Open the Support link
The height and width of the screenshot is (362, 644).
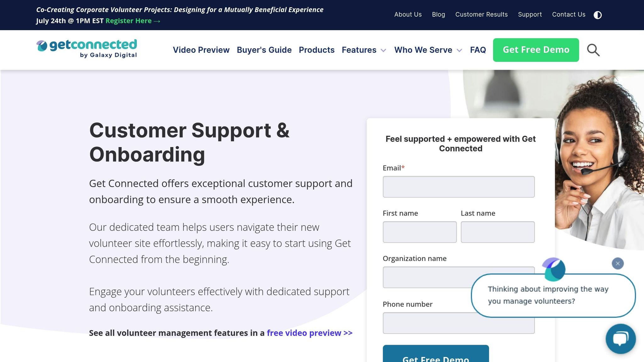(x=530, y=14)
